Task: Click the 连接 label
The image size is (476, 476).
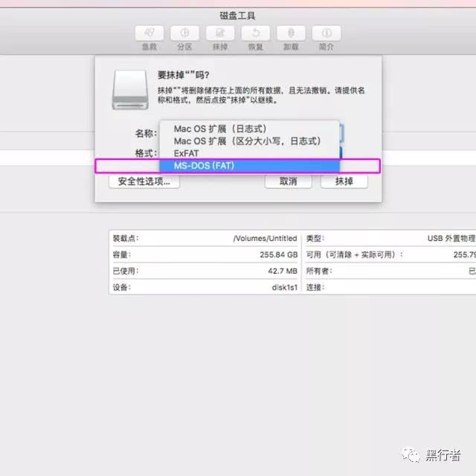Action: [315, 287]
